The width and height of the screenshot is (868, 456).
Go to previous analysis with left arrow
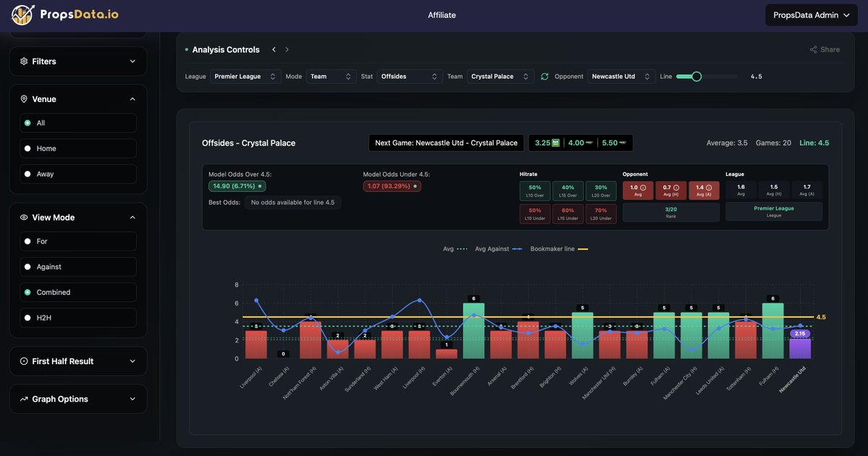(x=274, y=50)
